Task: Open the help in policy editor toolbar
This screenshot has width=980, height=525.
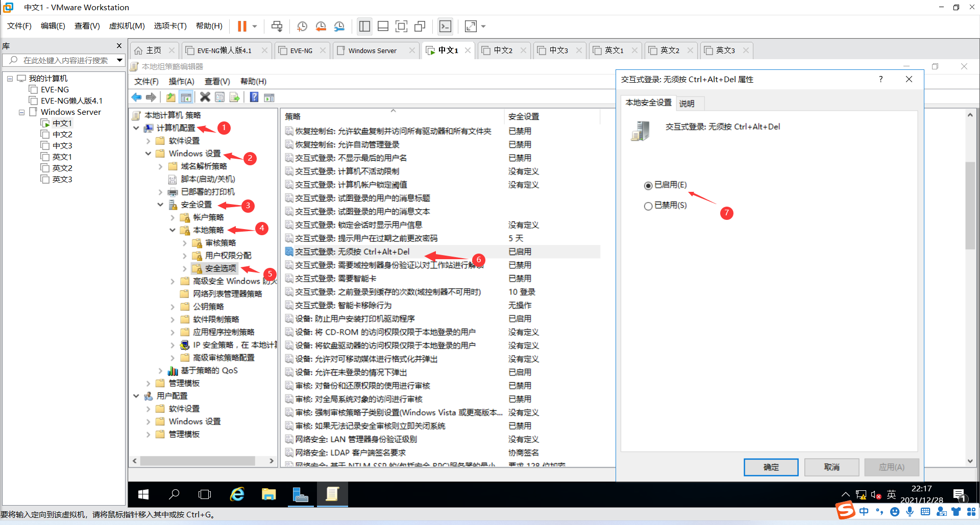Action: click(x=254, y=97)
